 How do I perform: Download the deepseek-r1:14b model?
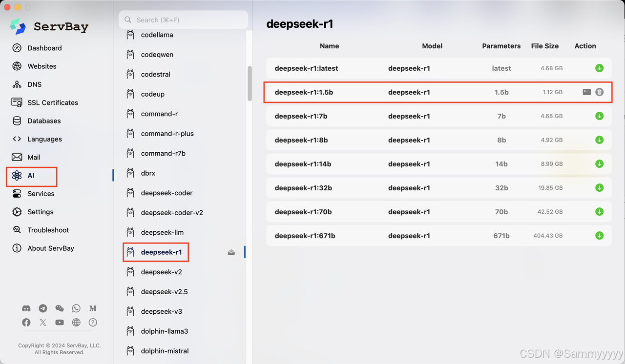(x=599, y=164)
